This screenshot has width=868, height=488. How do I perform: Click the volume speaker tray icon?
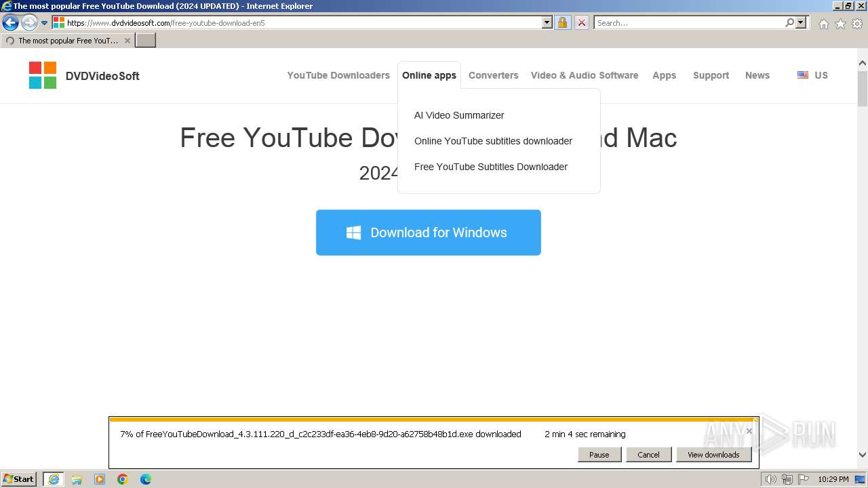click(x=771, y=479)
